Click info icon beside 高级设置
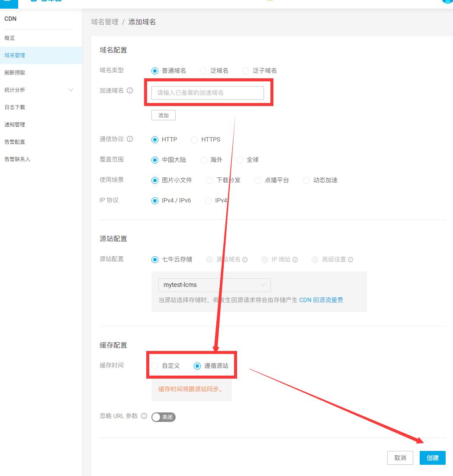Viewport: 453px width, 476px height. coord(350,260)
